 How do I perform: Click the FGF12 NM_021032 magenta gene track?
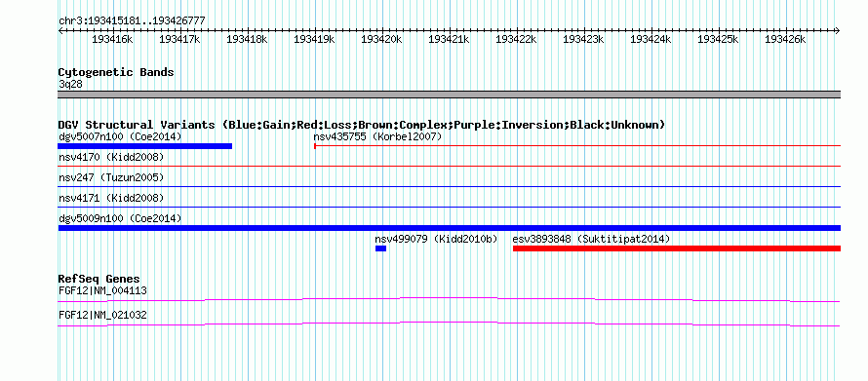click(x=449, y=324)
